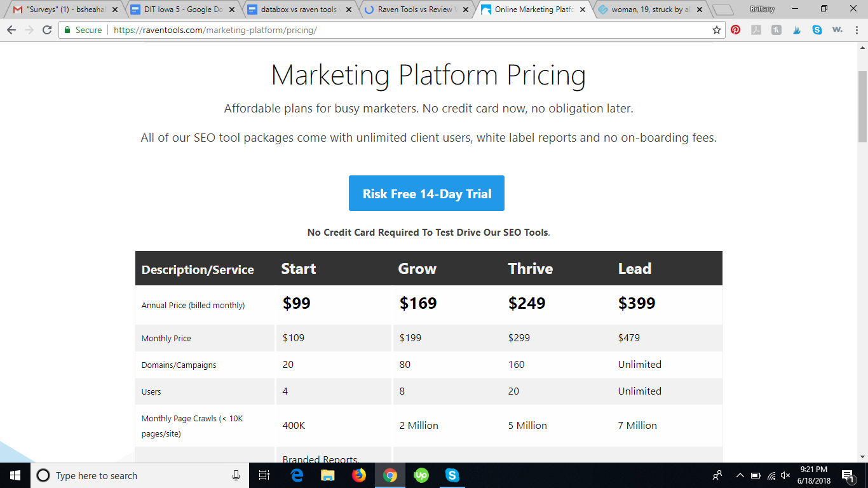Close the DIT Iowa 5 tab
Image resolution: width=868 pixels, height=488 pixels.
tap(232, 10)
